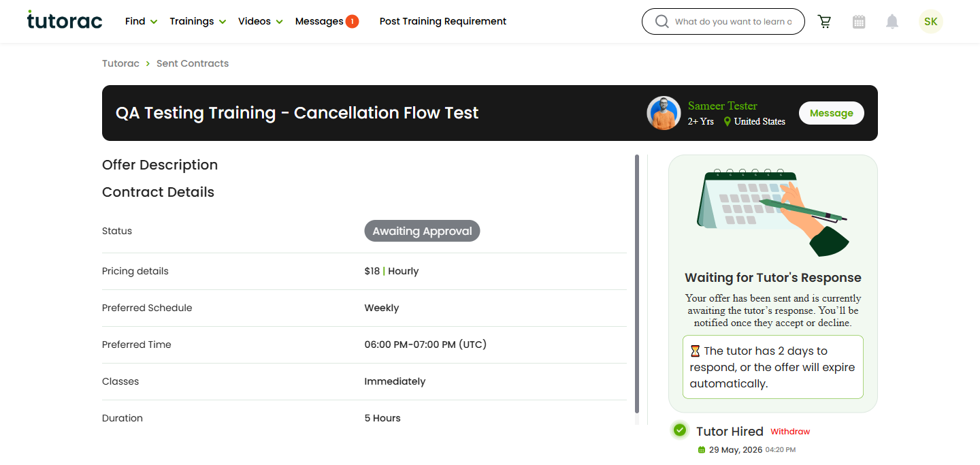Click the hourglass icon in expiry notice
The width and height of the screenshot is (980, 465).
tap(695, 351)
